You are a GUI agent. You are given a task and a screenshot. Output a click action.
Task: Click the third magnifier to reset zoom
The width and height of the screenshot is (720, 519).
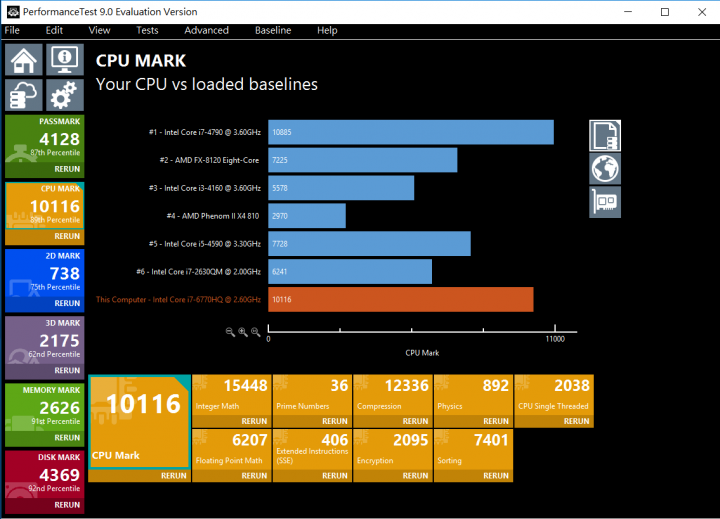pos(255,332)
